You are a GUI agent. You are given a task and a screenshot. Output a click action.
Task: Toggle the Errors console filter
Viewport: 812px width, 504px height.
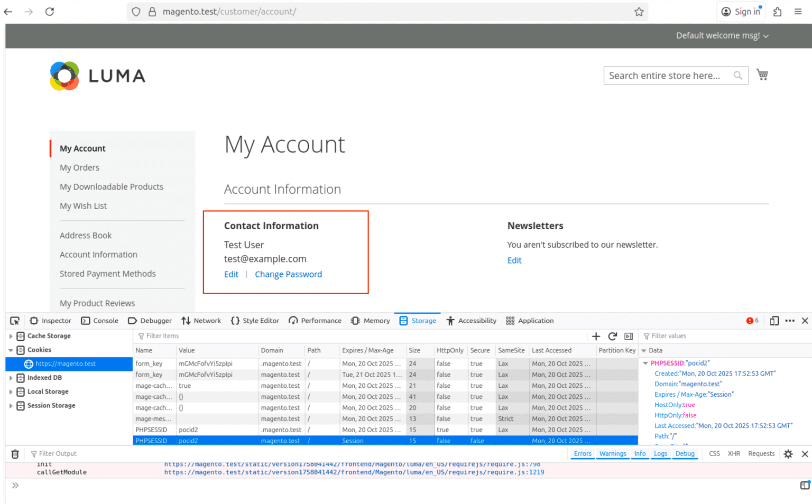582,454
